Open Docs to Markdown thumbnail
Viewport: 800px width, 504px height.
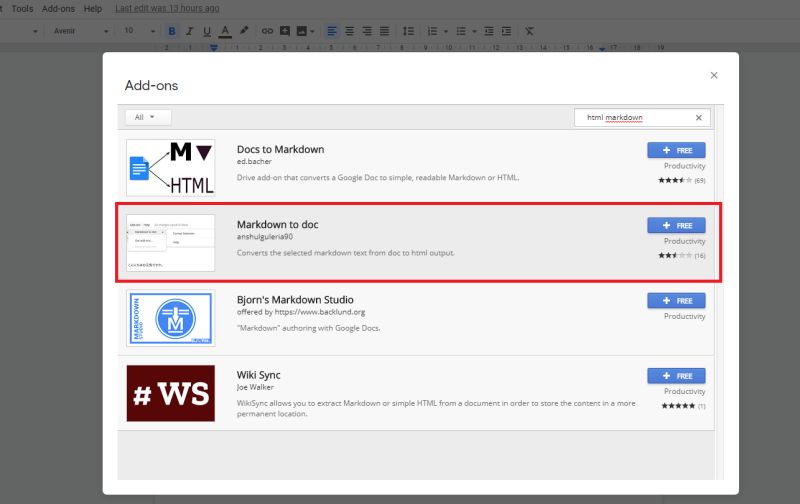pyautogui.click(x=170, y=168)
